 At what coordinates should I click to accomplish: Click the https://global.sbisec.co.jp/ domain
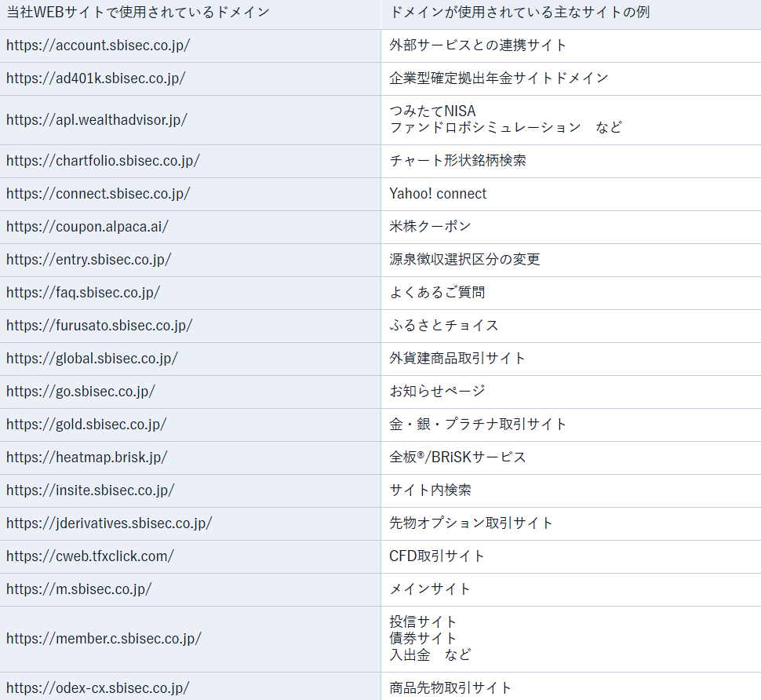pyautogui.click(x=93, y=359)
